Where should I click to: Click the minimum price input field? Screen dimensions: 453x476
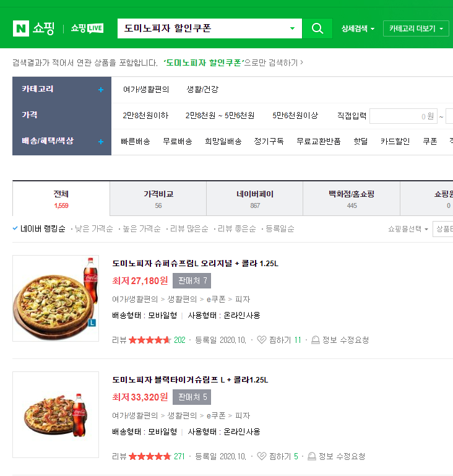point(403,116)
